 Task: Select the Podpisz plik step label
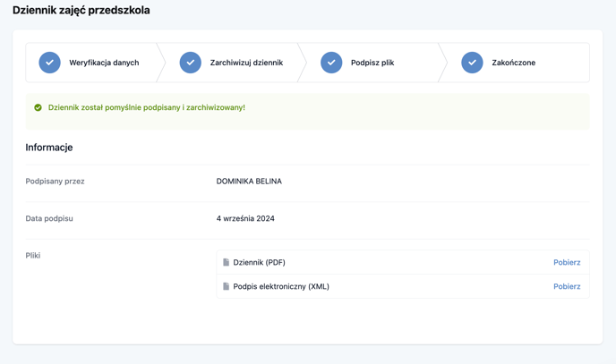point(372,63)
